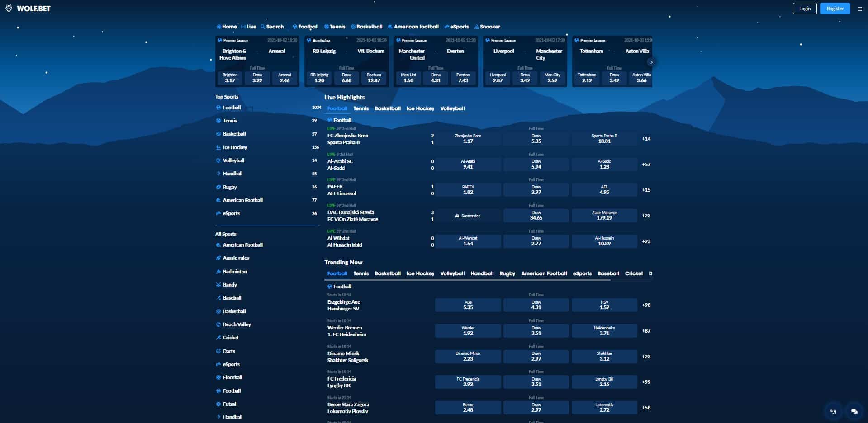
Task: Click the Handball icon in Top Sports
Action: [218, 174]
